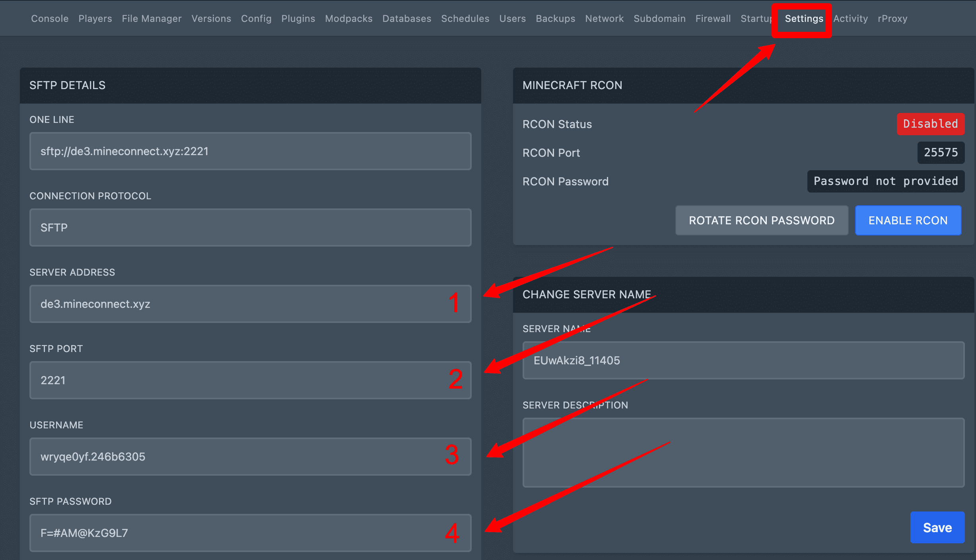Screen dimensions: 976x560
Task: Click the SERVER ADDRESS label
Action: tap(72, 272)
